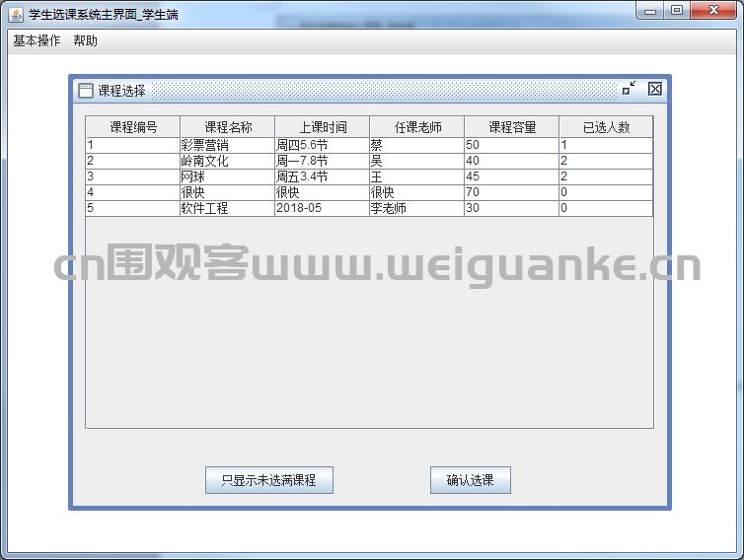Click course number cell 3

pos(133,176)
